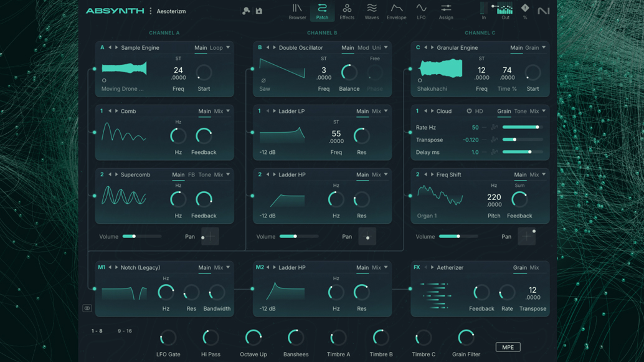Click the Rate Hz slider on Cloud
This screenshot has height=362, width=644.
pyautogui.click(x=523, y=126)
